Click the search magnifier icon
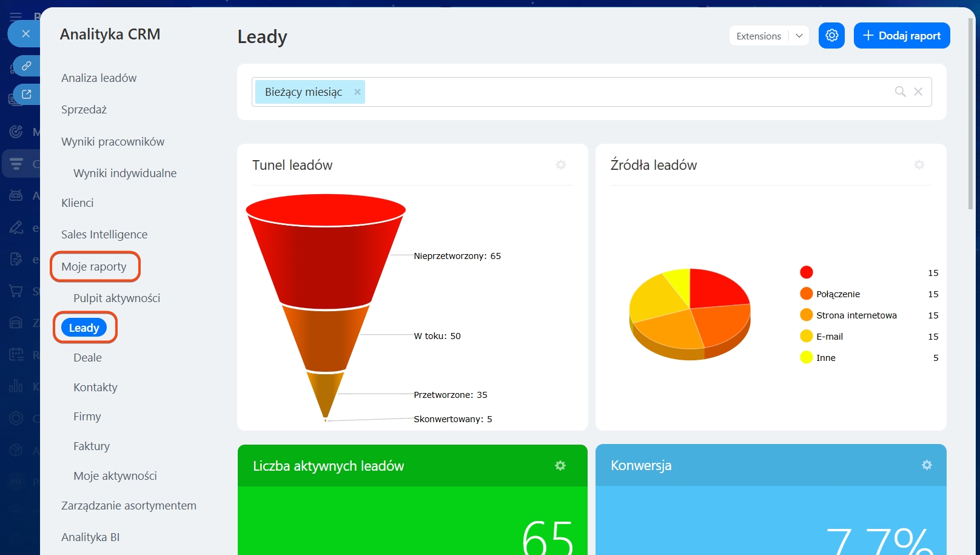Image resolution: width=980 pixels, height=555 pixels. tap(900, 92)
